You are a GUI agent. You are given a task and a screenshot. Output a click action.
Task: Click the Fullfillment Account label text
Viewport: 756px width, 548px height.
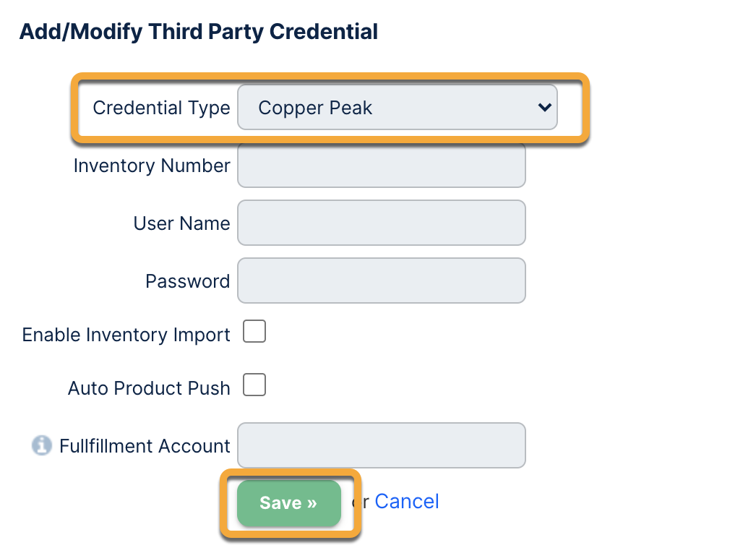pos(145,447)
